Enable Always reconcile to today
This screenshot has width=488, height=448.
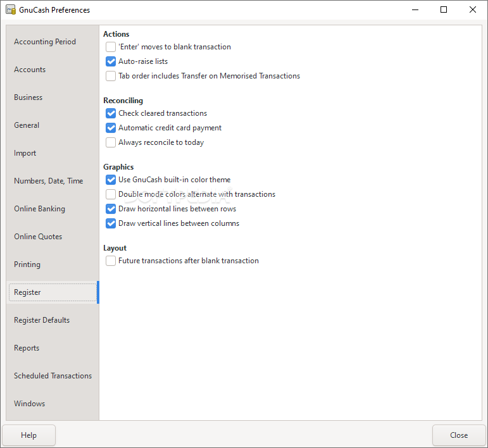[111, 142]
